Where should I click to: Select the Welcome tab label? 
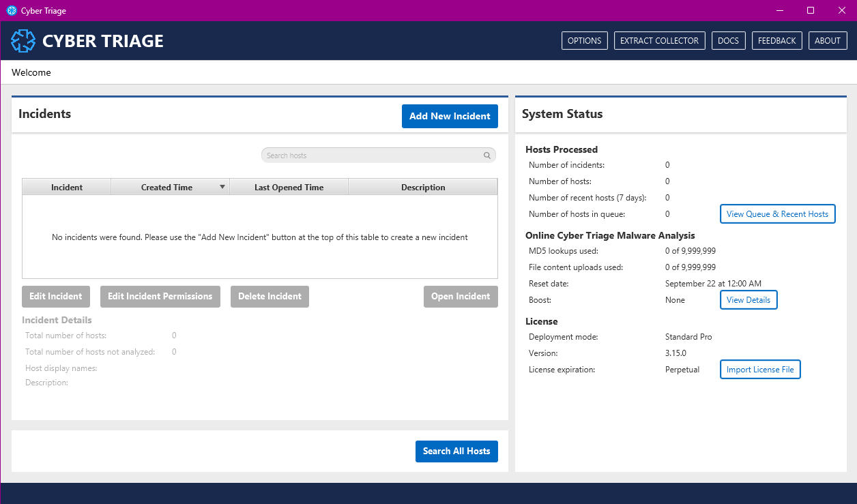click(31, 72)
